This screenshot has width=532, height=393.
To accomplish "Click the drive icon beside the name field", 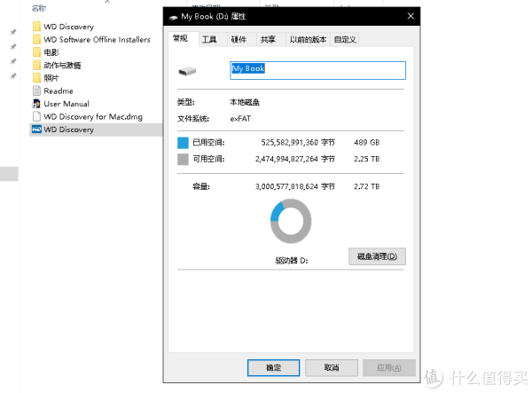I will 187,70.
